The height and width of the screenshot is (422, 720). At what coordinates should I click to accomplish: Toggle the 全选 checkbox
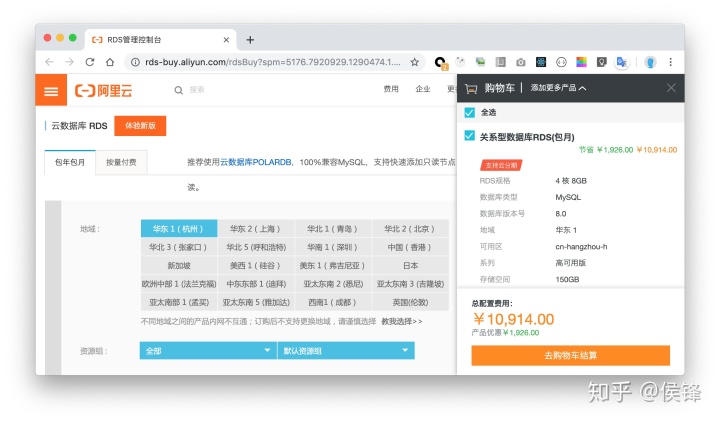point(469,113)
